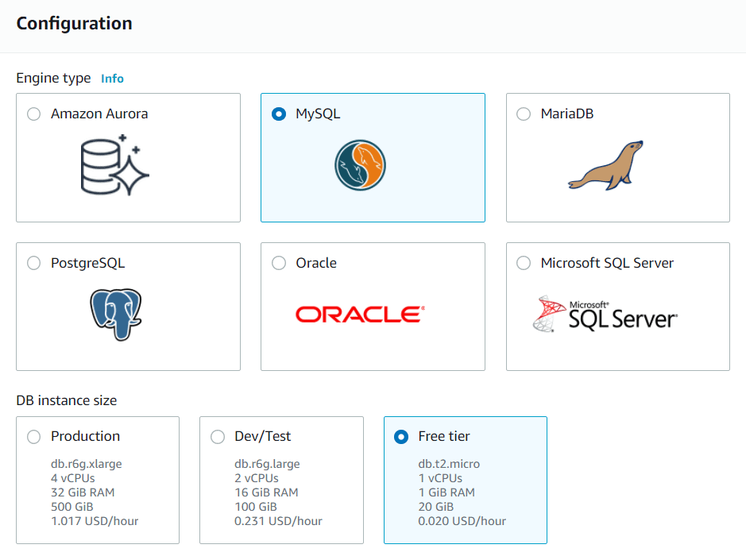Choose the Dev/Test instance size radio button

[x=217, y=437]
